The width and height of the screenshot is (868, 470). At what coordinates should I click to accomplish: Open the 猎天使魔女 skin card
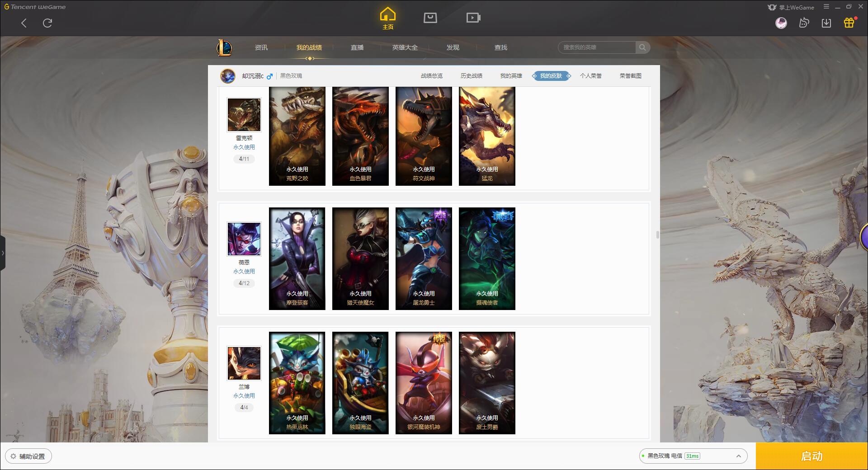[360, 258]
